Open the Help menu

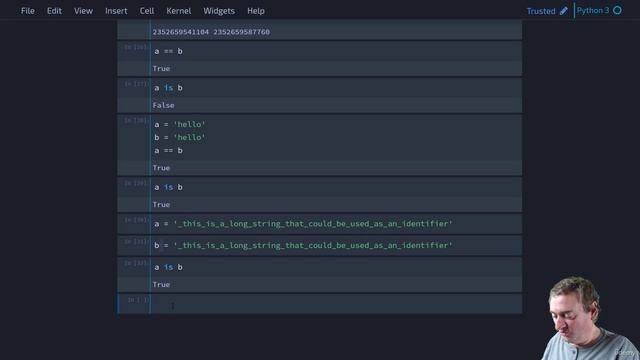[x=256, y=11]
